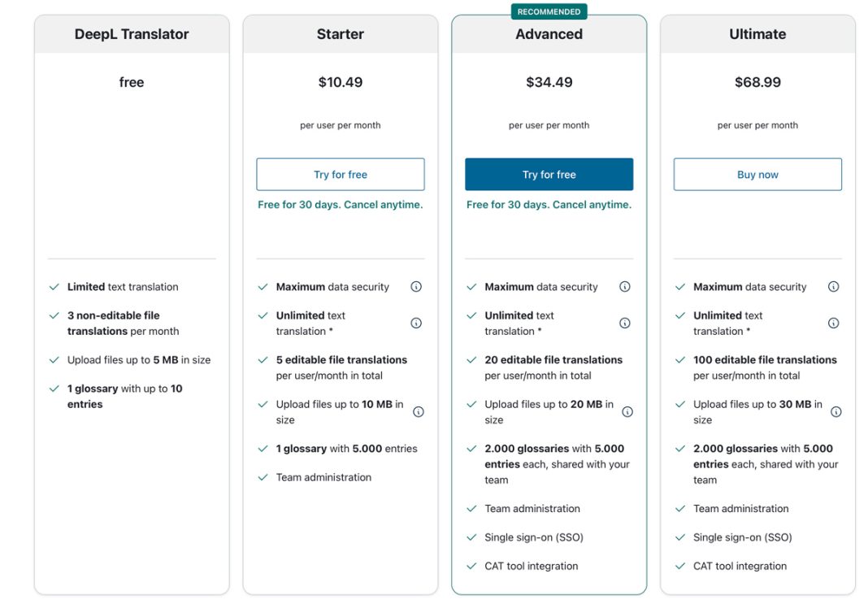
Task: Click Advanced plan's Try for free button
Action: [549, 175]
